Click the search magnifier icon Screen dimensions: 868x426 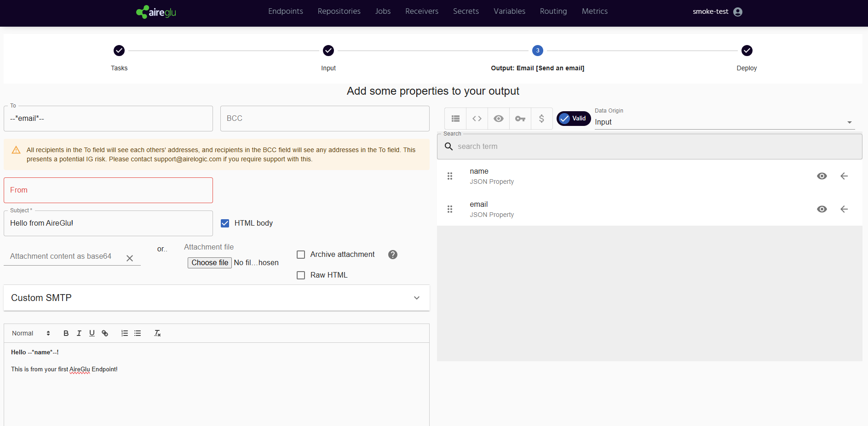point(448,146)
